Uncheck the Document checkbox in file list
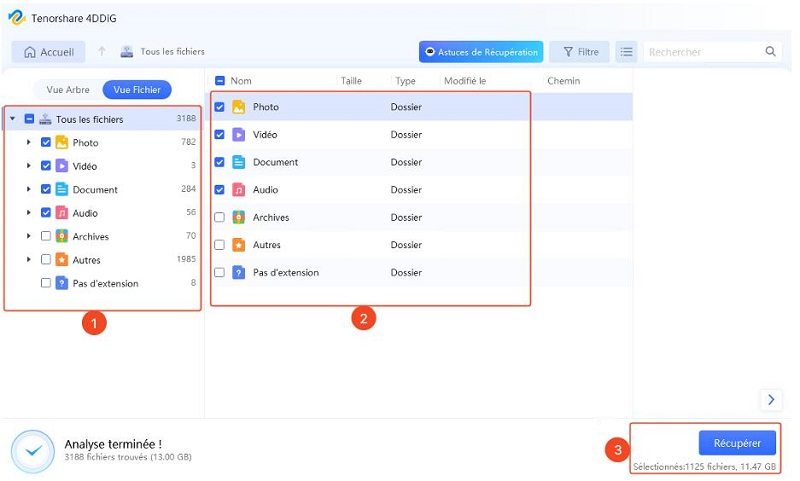The height and width of the screenshot is (481, 800). 219,162
